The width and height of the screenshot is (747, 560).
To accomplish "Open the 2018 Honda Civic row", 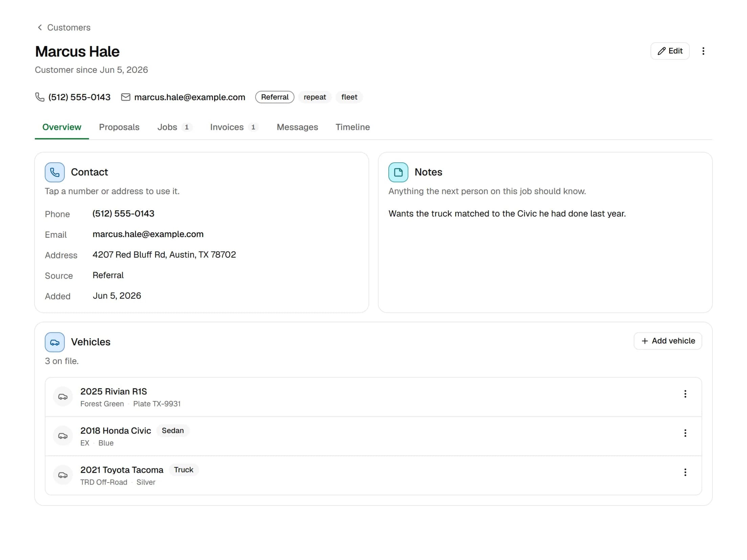I will pos(373,436).
